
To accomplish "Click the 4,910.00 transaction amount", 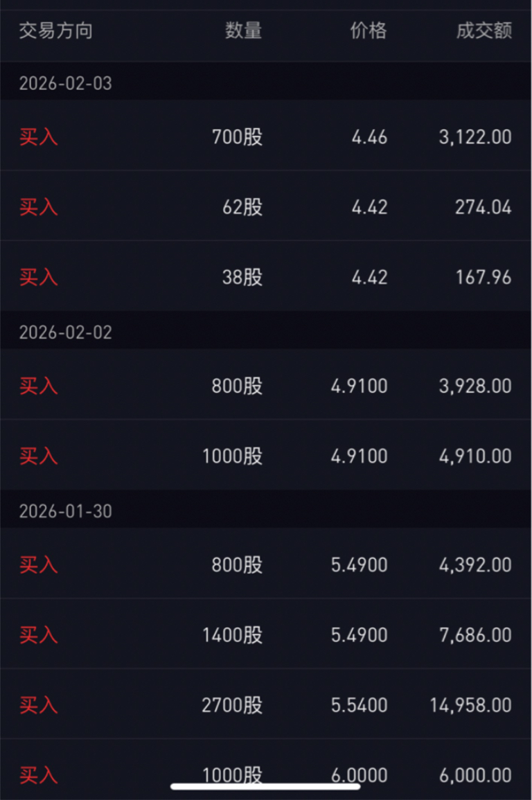I will click(475, 456).
